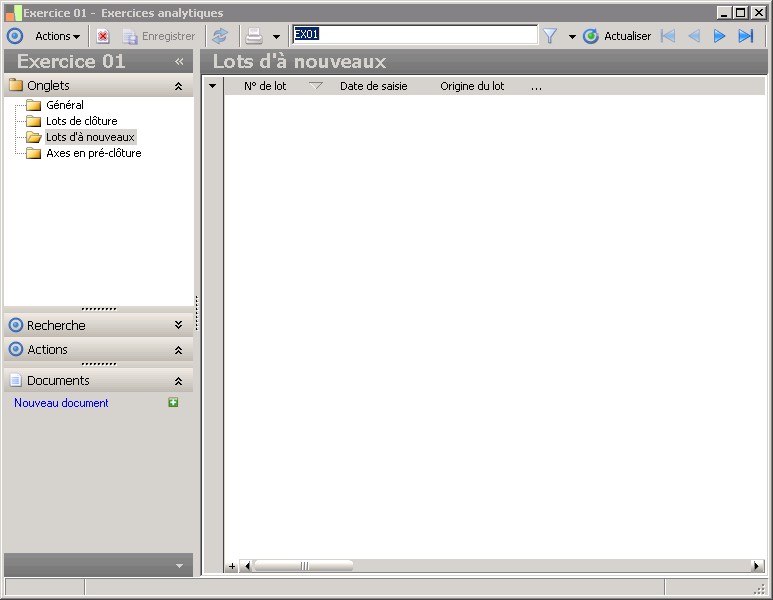Open the dropdown arrow beside the filter funnel
773x600 pixels.
572,36
